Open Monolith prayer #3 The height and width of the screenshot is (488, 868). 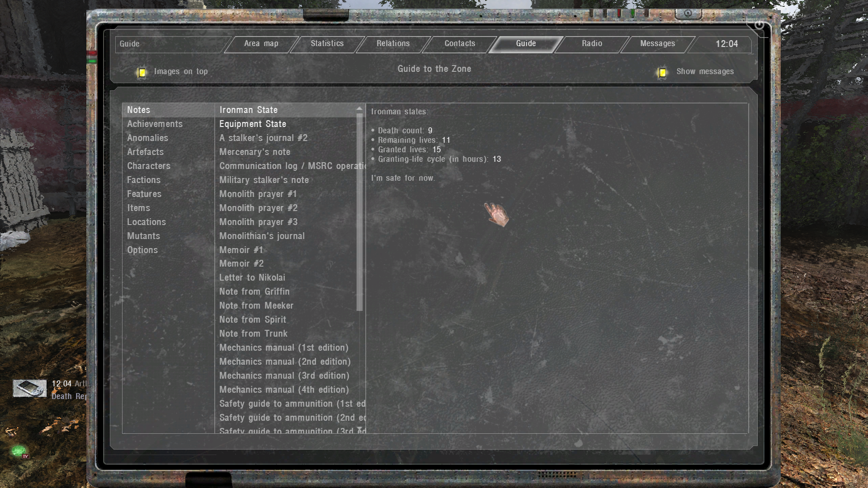[286, 222]
